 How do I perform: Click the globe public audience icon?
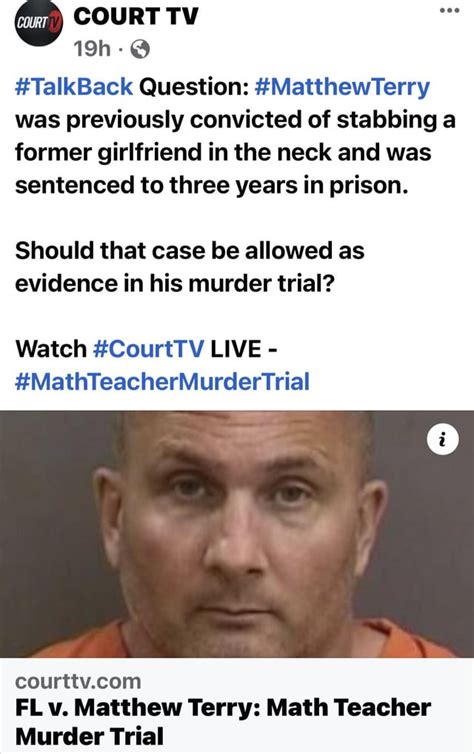click(x=140, y=49)
